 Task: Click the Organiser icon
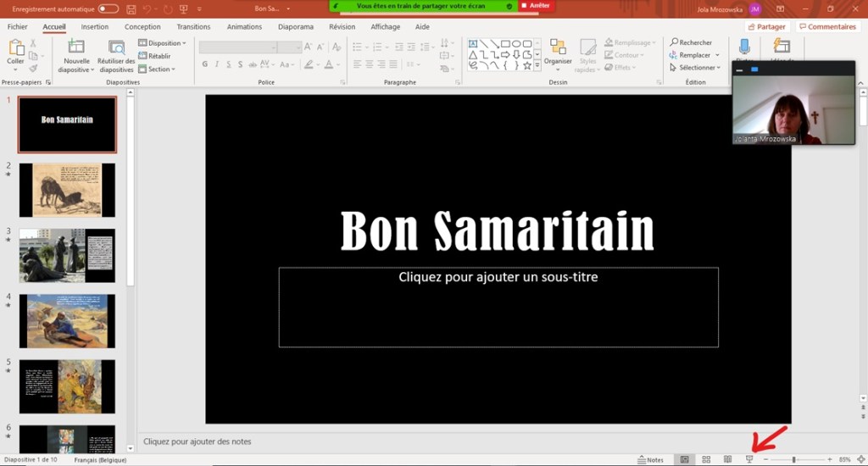coord(558,47)
